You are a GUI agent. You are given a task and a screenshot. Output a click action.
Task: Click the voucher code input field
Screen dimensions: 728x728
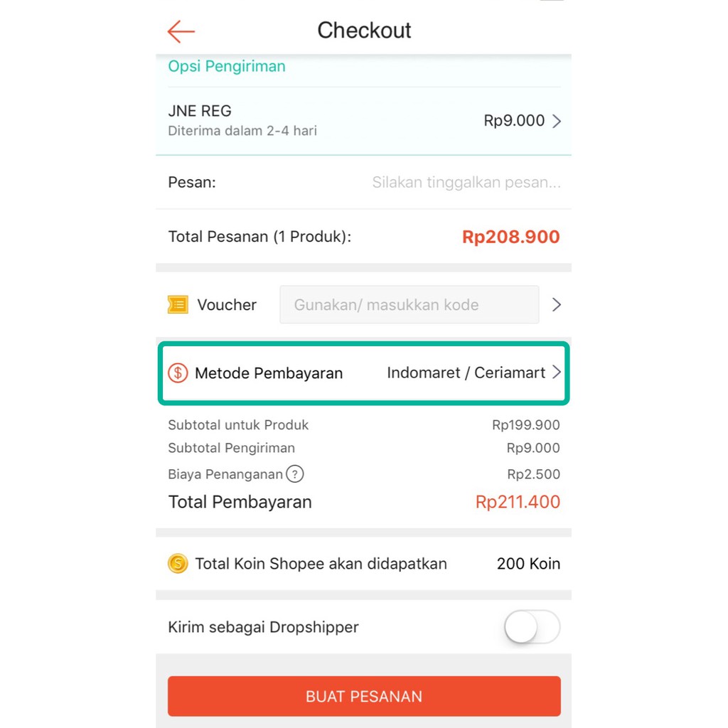coord(409,305)
